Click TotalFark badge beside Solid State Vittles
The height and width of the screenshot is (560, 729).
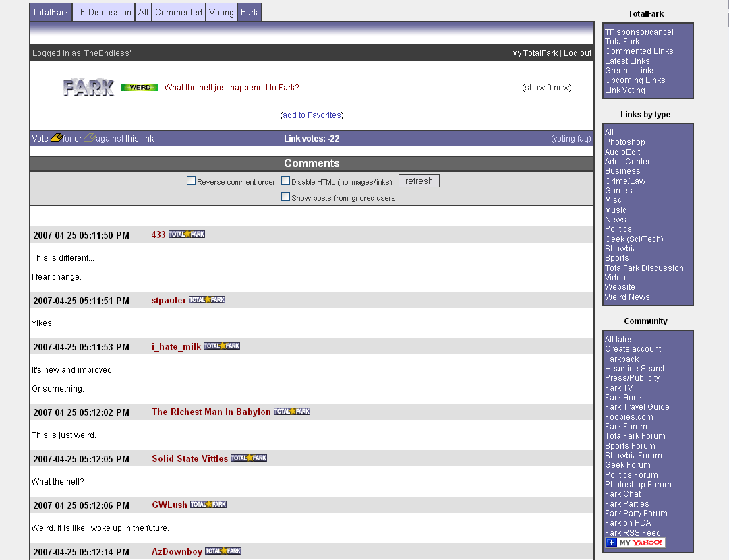coord(249,458)
